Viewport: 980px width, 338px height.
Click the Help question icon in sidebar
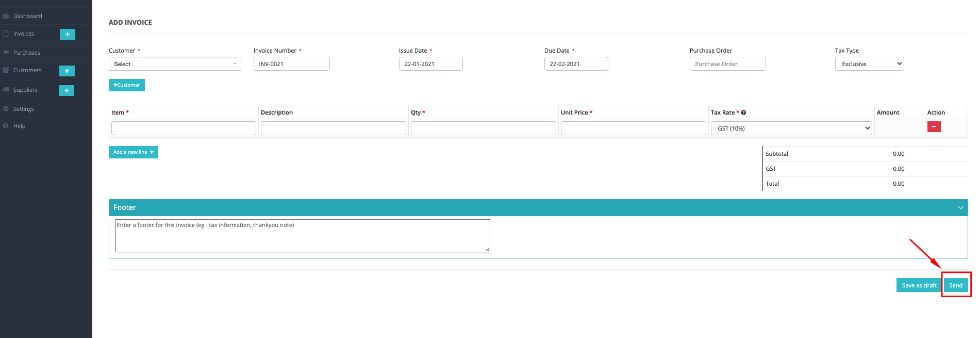[6, 126]
